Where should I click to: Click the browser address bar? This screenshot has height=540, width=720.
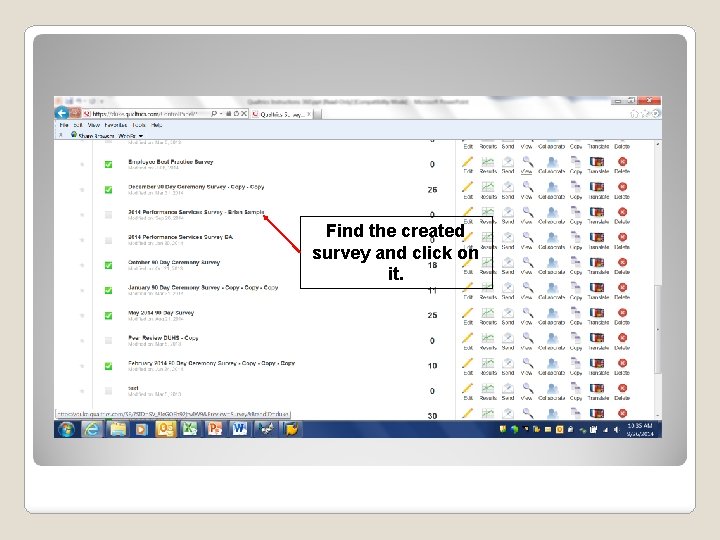[148, 114]
